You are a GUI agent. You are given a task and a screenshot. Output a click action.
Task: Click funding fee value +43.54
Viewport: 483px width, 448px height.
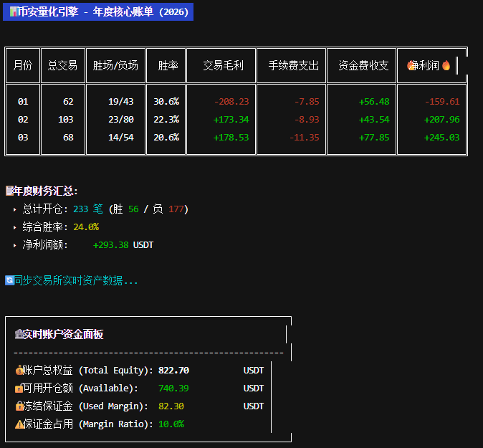(x=374, y=119)
